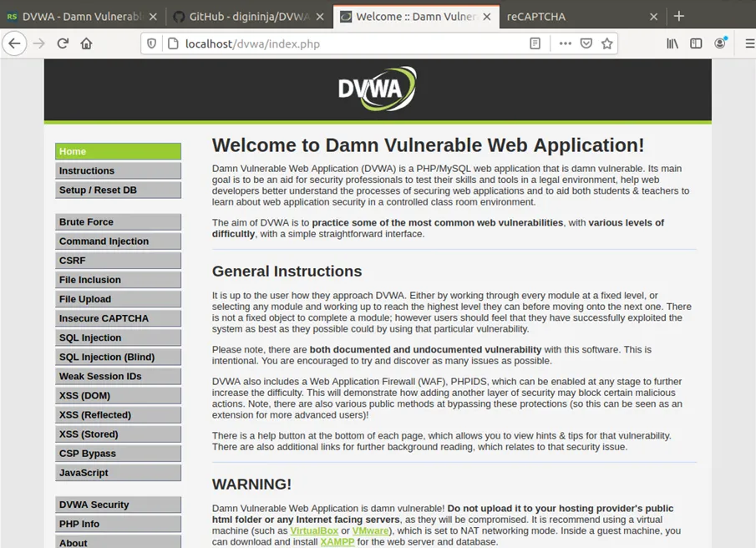Go to Setup / Reset DB
Screen dimensions: 756x548
pos(118,190)
